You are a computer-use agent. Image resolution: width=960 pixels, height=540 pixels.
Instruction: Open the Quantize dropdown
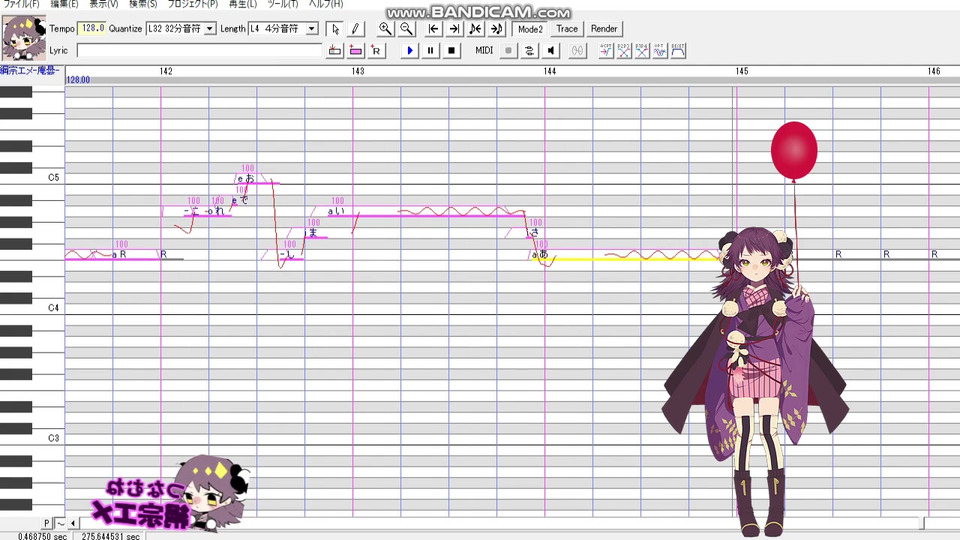tap(210, 29)
